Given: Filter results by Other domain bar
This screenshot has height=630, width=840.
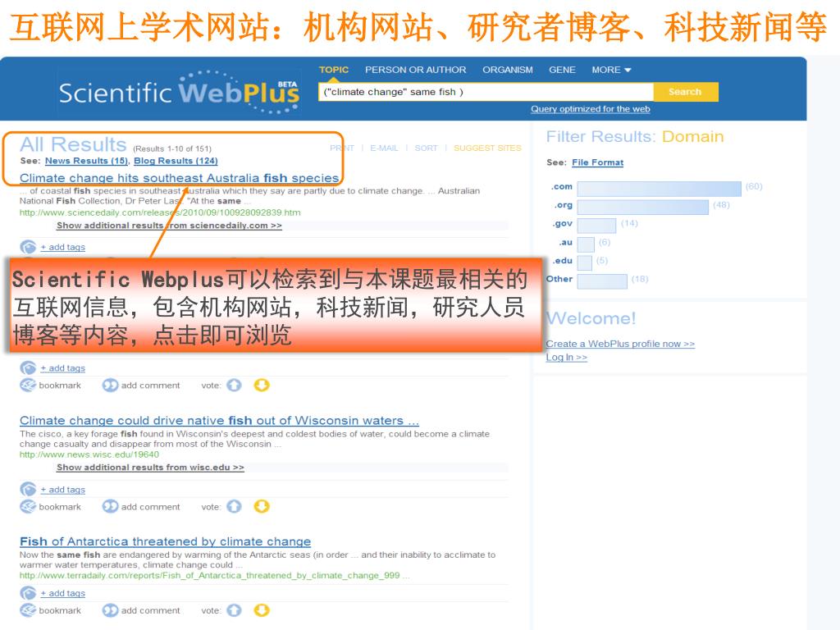Looking at the screenshot, I should pyautogui.click(x=602, y=281).
